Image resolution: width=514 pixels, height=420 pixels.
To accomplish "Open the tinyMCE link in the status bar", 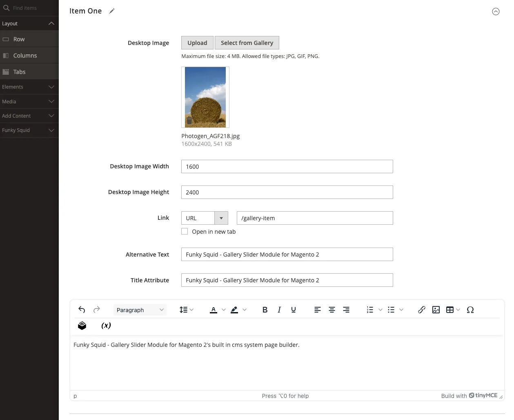I will click(483, 395).
